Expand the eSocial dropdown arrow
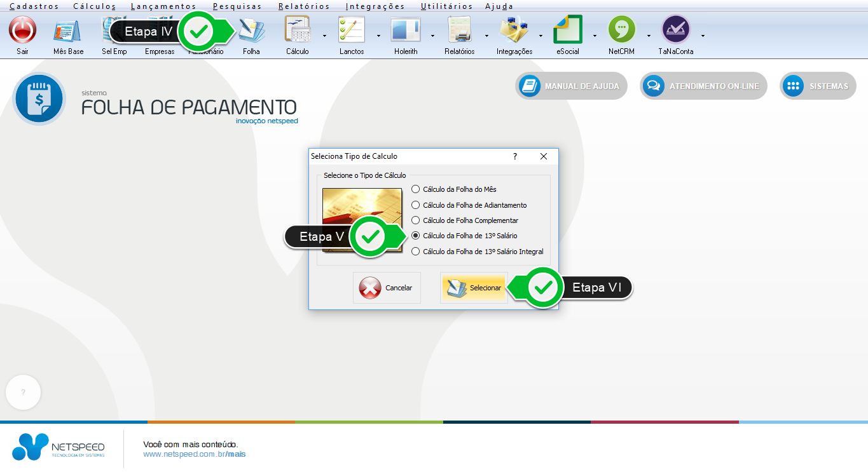 [595, 36]
